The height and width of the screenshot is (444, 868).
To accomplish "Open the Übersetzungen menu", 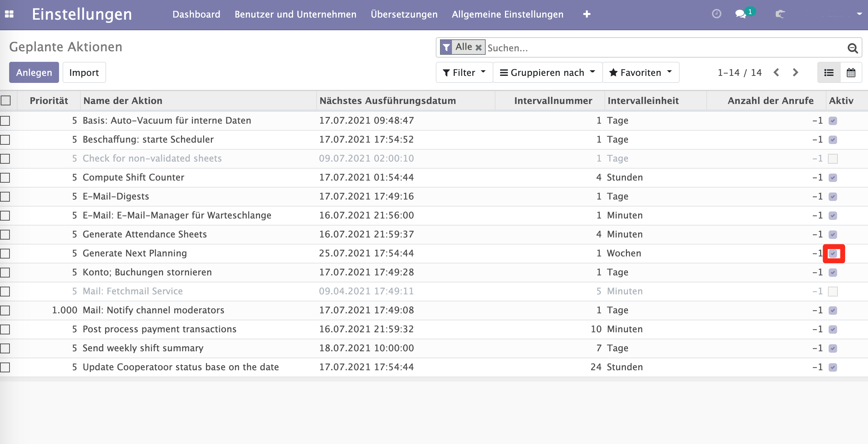I will pos(404,14).
